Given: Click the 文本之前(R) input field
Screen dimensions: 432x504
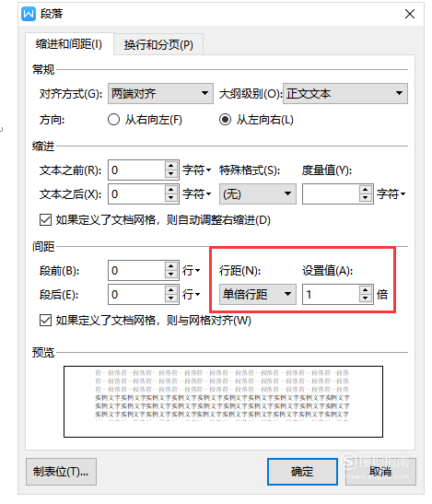Looking at the screenshot, I should [136, 170].
